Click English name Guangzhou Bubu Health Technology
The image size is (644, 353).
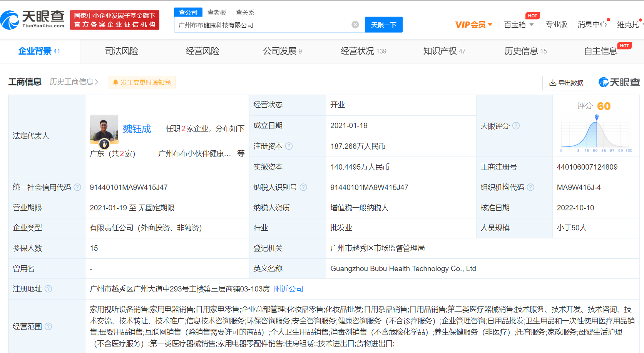[x=403, y=268]
